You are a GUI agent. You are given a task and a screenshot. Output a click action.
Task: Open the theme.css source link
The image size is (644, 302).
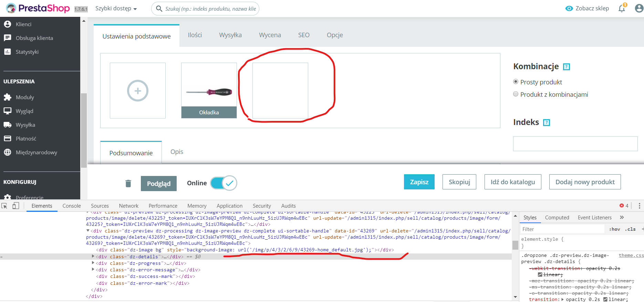631,256
